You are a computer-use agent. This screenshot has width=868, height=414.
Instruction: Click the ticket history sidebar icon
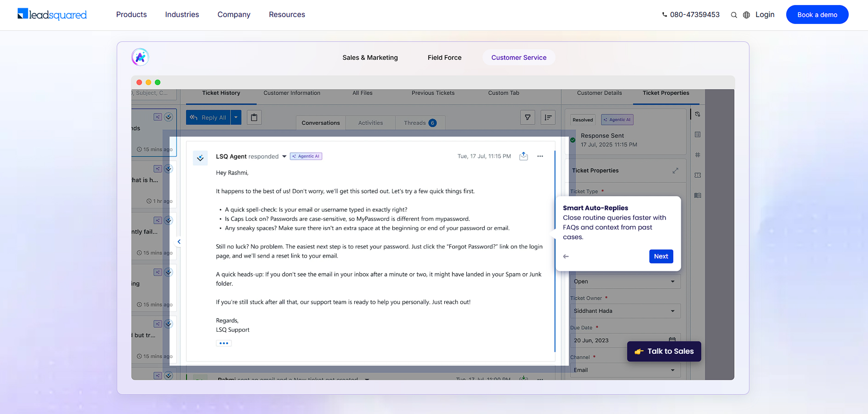(x=698, y=114)
